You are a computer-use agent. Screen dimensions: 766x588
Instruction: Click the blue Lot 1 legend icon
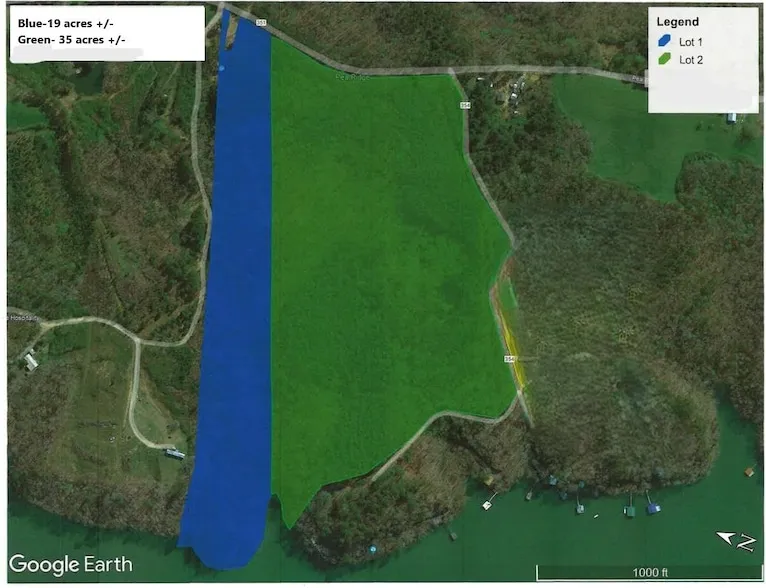664,42
